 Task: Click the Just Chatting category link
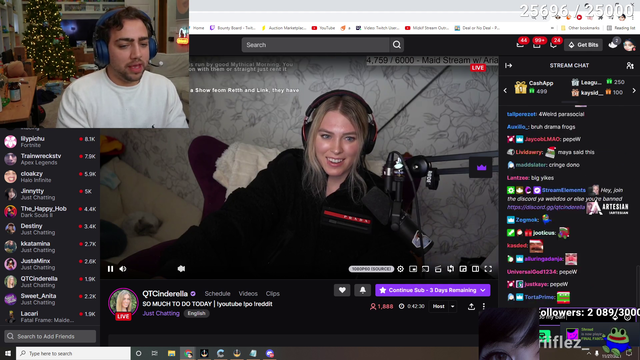[161, 313]
